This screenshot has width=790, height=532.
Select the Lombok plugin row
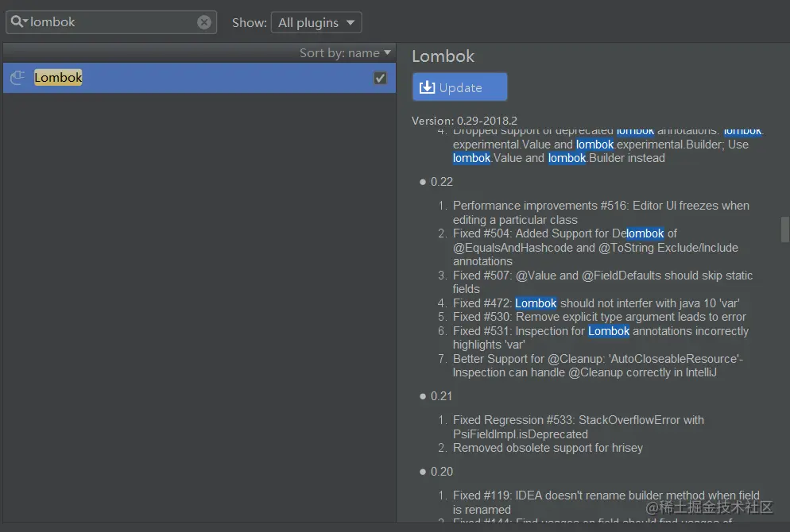(199, 78)
